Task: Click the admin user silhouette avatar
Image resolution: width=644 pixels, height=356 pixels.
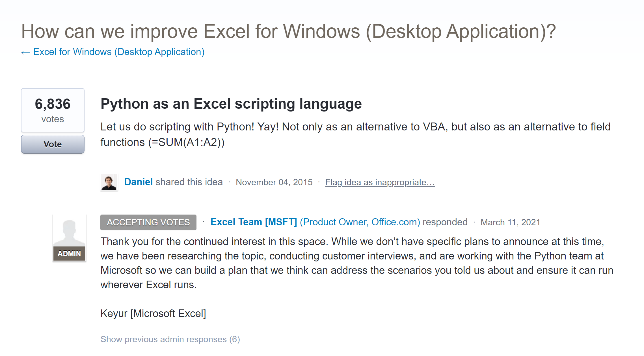Action: click(69, 231)
